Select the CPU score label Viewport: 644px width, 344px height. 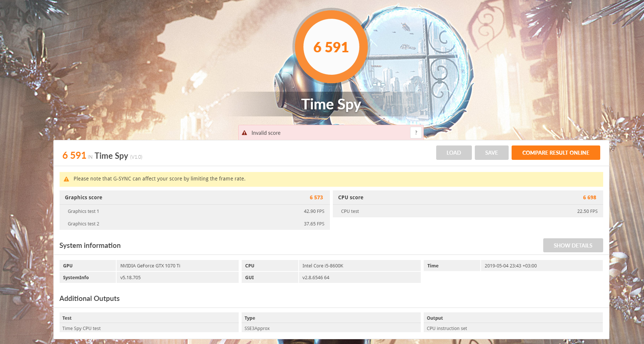(351, 197)
